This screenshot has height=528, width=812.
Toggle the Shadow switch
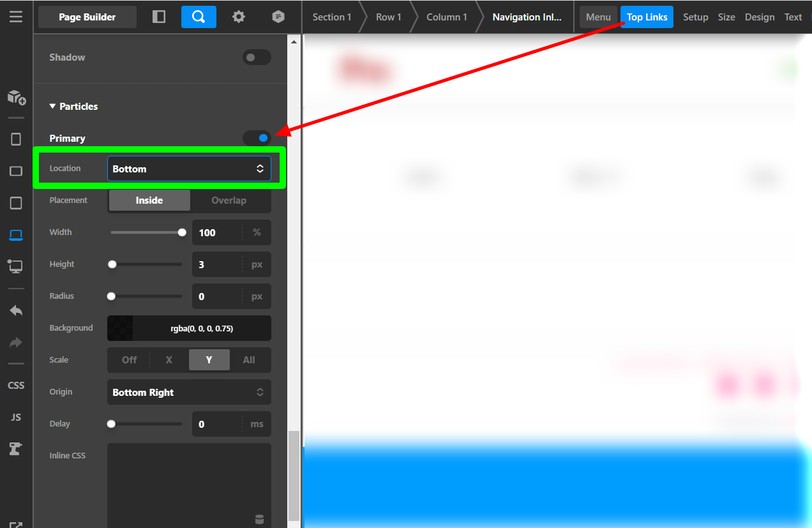point(257,57)
